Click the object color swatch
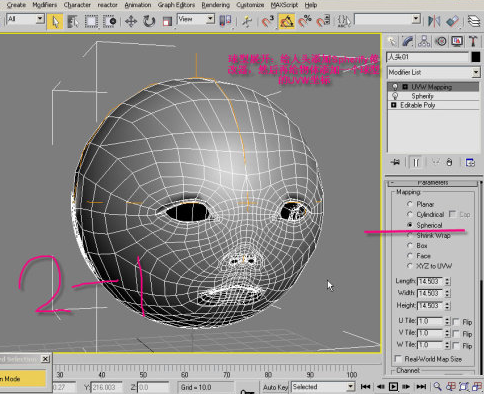 [476, 57]
